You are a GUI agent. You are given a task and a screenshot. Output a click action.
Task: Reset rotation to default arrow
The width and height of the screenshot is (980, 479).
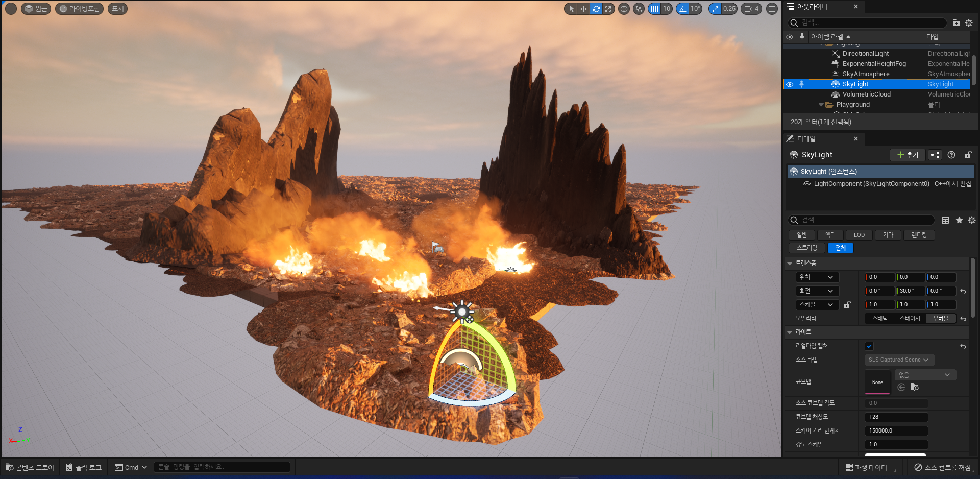(963, 291)
